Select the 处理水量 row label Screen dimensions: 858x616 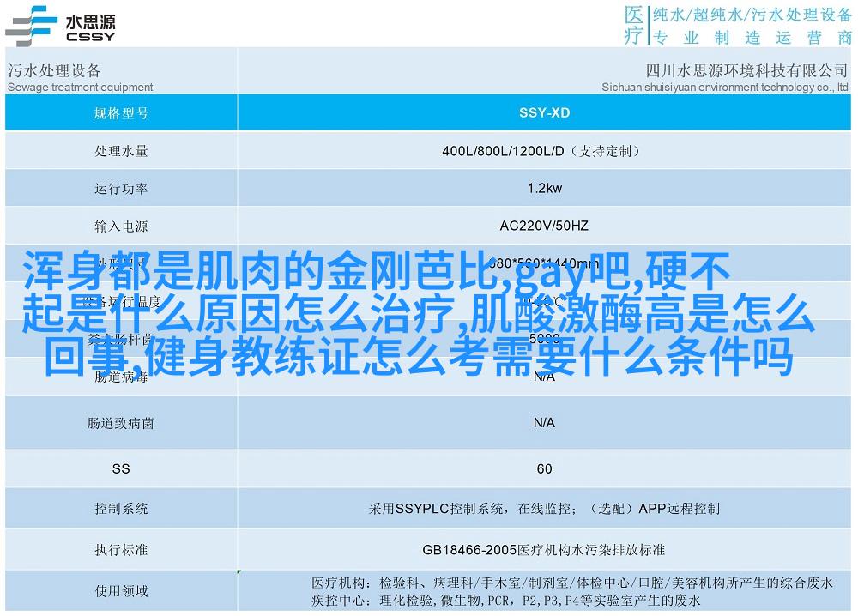(121, 151)
